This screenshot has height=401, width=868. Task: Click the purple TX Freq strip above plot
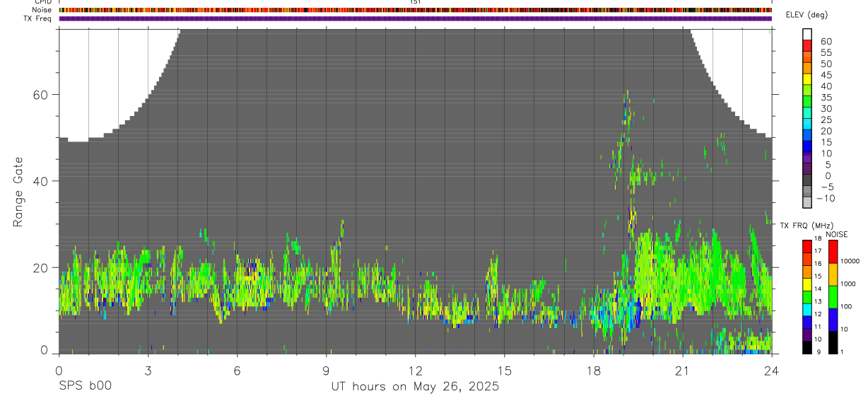[416, 18]
